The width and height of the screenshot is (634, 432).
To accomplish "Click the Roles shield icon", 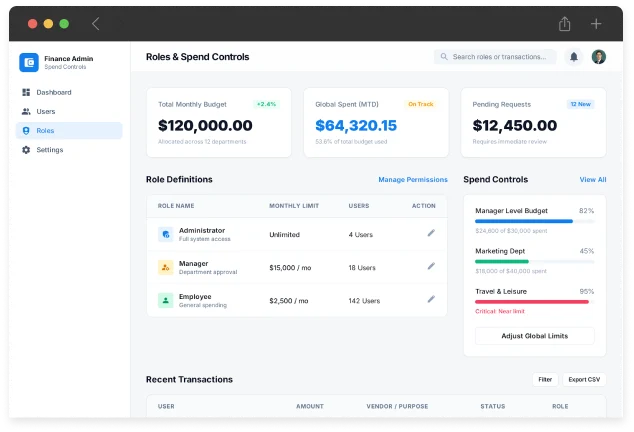I will coord(26,131).
